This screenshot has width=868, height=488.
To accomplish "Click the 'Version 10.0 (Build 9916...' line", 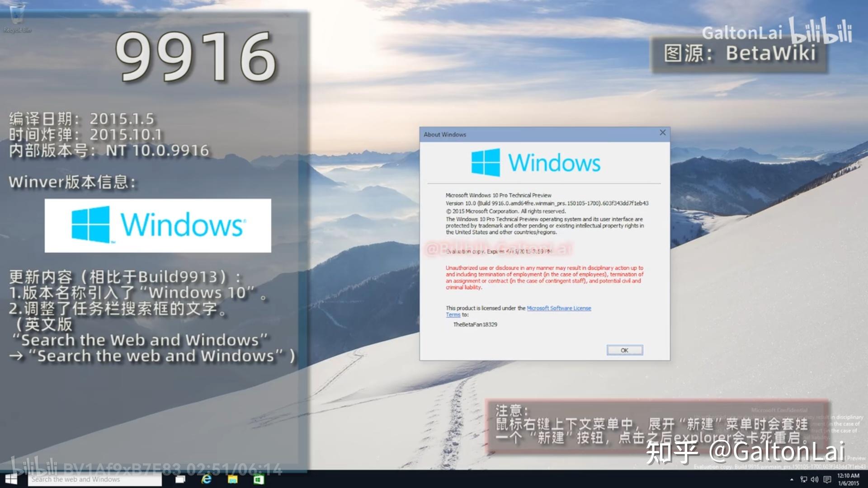I will tap(547, 203).
